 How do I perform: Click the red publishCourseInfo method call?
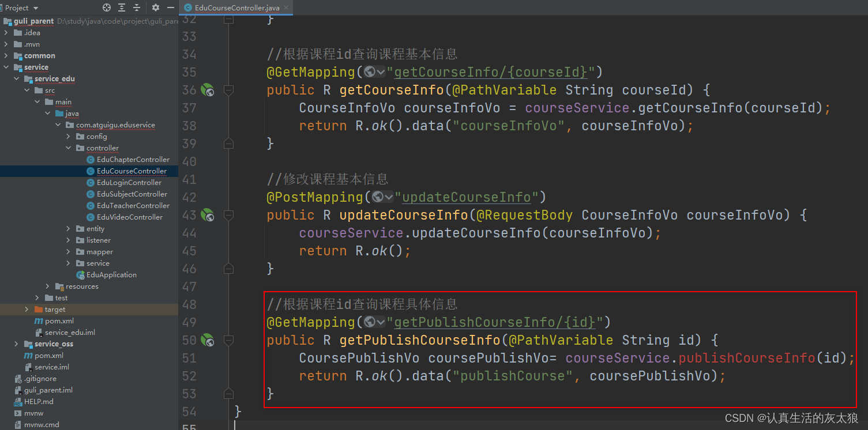747,358
